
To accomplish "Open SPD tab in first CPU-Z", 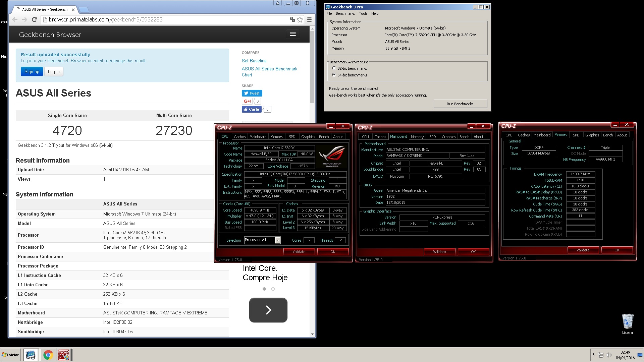I will tap(292, 137).
